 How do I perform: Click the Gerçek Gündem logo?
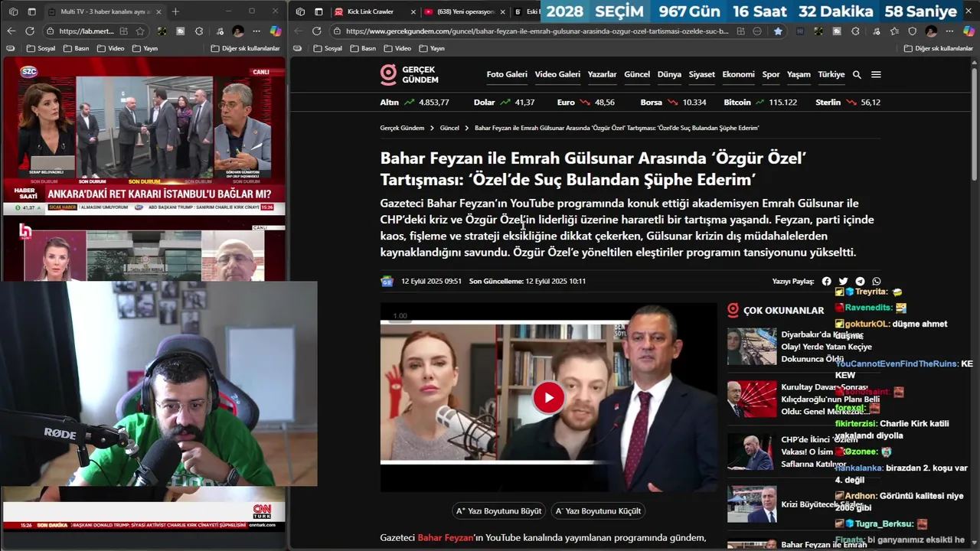pos(410,75)
